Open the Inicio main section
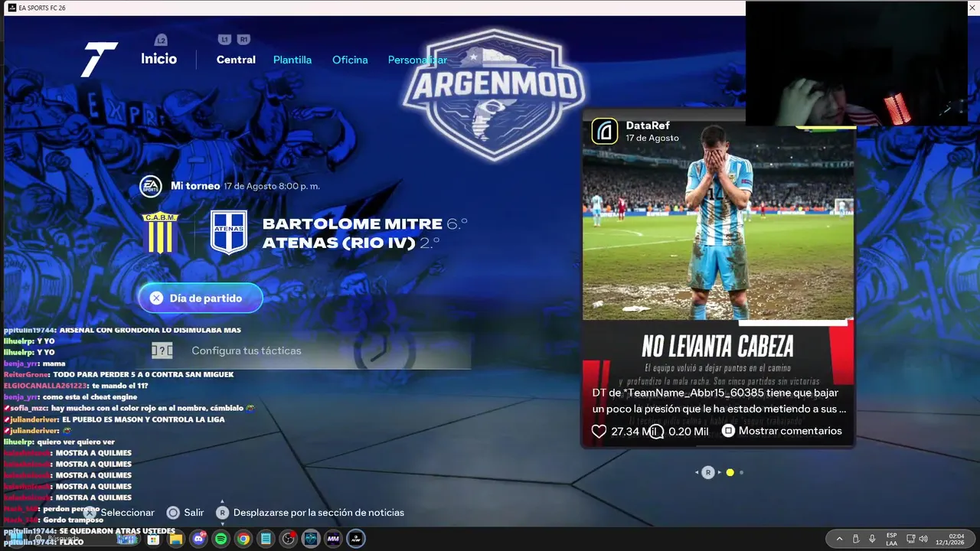980x551 pixels. coord(158,59)
